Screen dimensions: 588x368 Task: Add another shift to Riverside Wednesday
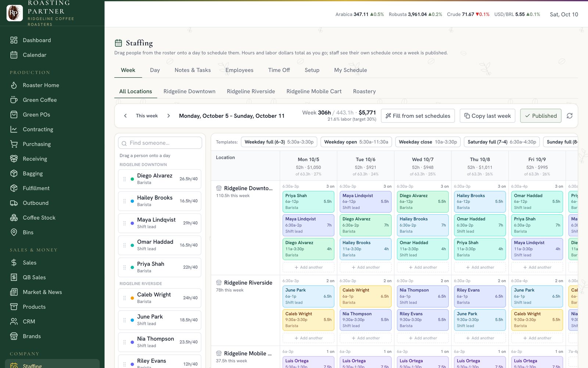[423, 338]
